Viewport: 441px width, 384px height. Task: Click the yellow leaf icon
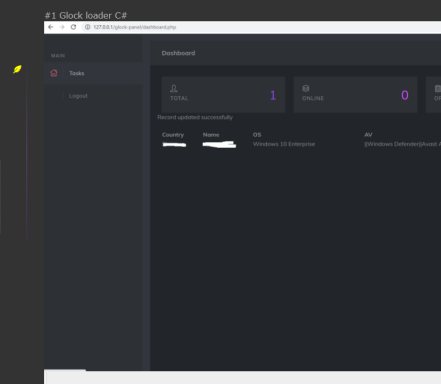17,69
